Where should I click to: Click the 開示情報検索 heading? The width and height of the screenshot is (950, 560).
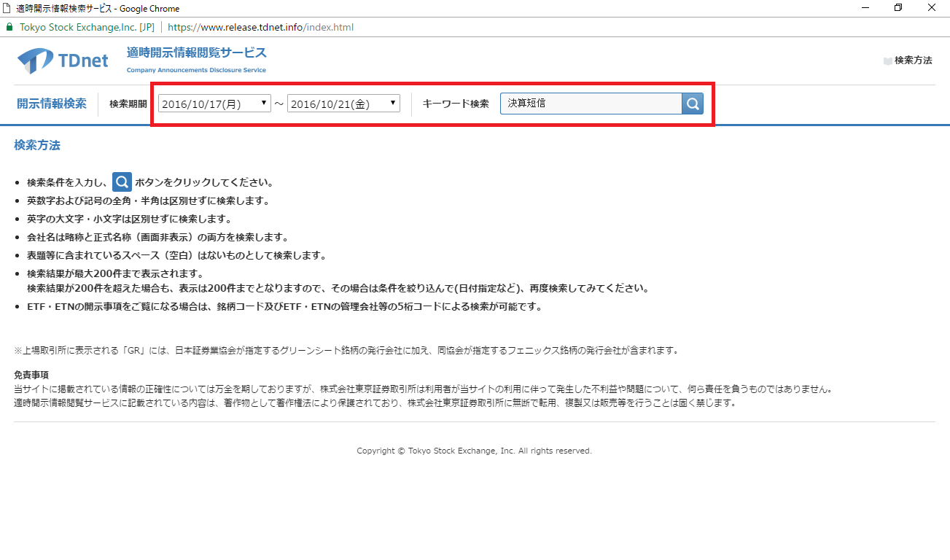coord(52,104)
